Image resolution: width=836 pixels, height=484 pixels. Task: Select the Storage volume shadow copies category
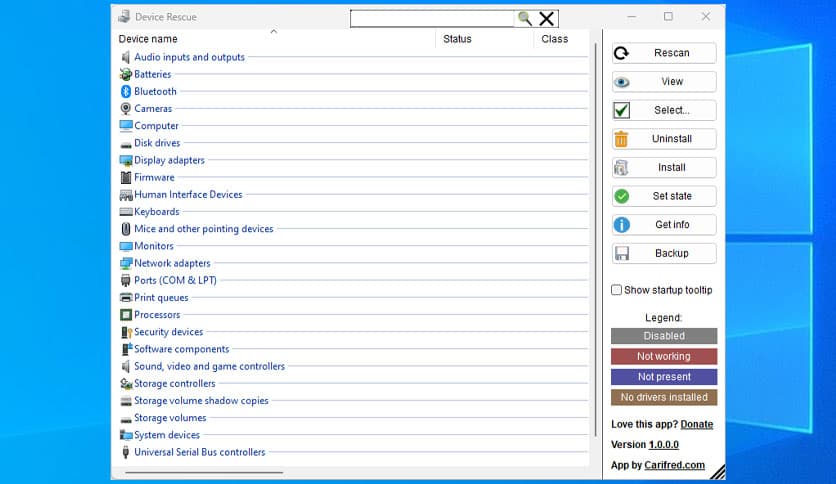[201, 400]
